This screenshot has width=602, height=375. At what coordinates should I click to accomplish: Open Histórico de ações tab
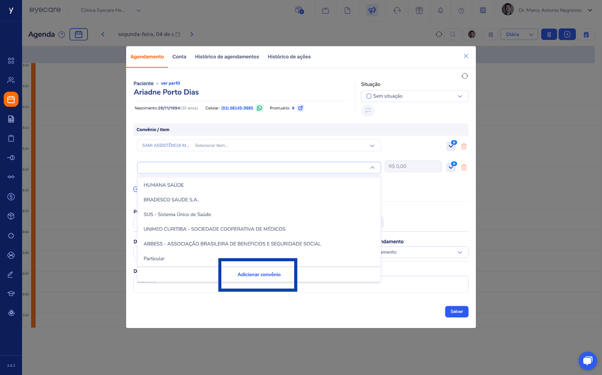click(289, 57)
